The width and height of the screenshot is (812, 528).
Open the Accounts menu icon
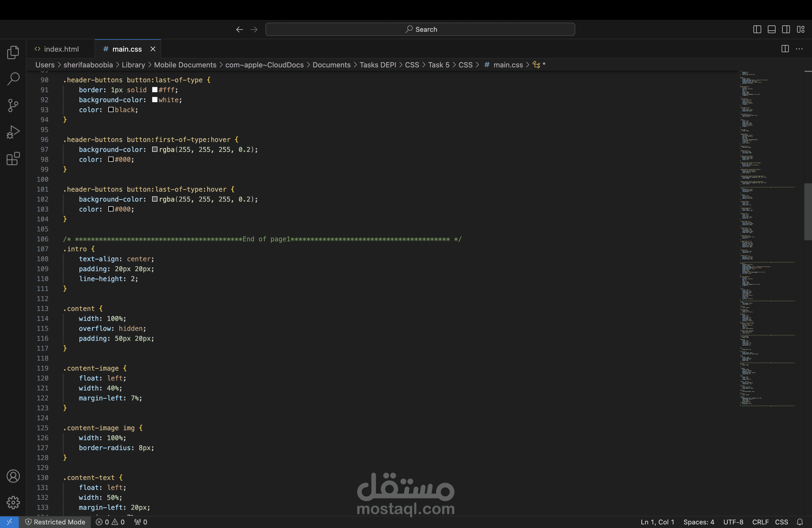(13, 476)
